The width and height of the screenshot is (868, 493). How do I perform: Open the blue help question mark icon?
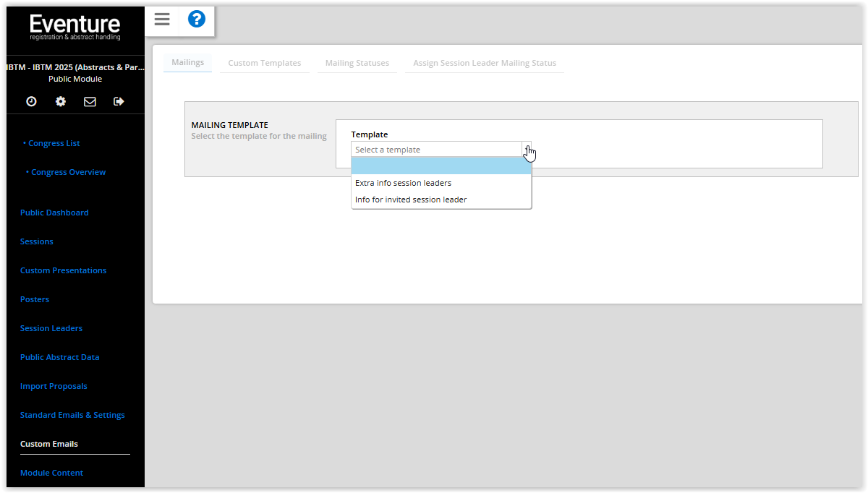[197, 20]
